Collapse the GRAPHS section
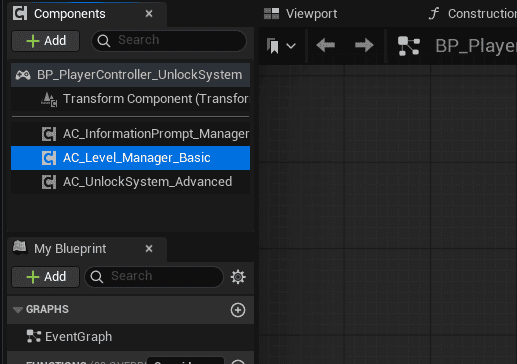 coord(18,310)
